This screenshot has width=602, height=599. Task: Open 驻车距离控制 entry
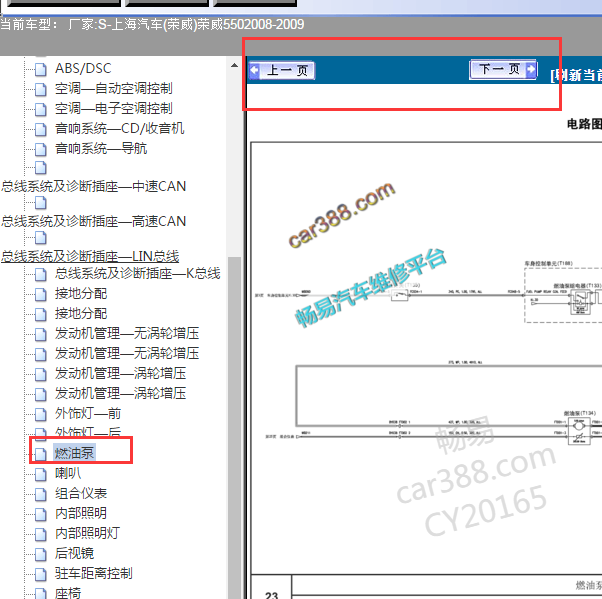point(94,573)
